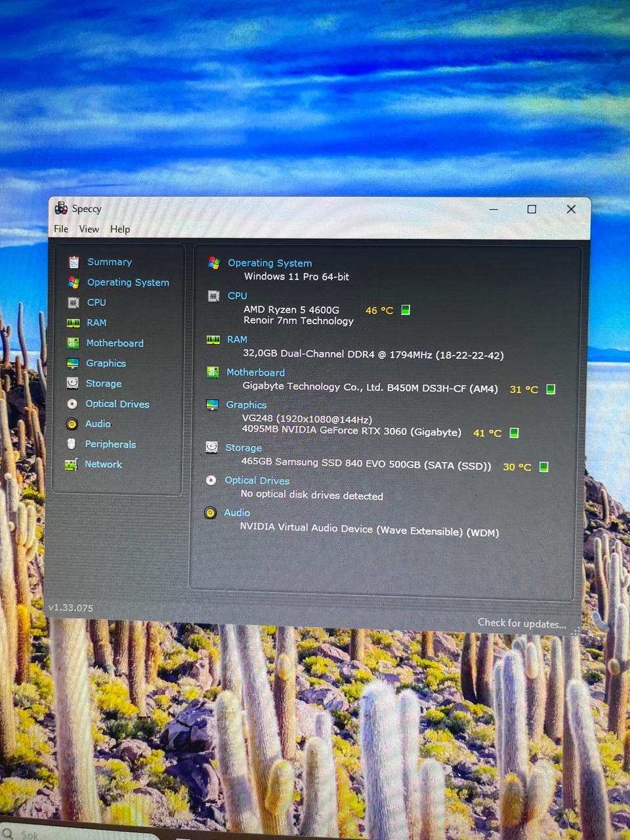
Task: Select Operating System in the sidebar list
Action: pos(128,282)
